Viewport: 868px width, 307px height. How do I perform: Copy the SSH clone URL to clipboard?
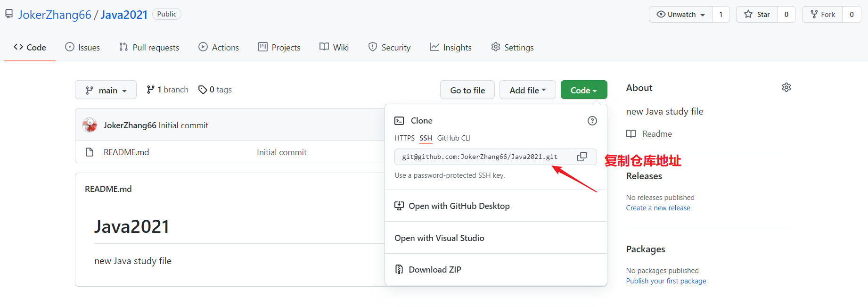pyautogui.click(x=582, y=157)
